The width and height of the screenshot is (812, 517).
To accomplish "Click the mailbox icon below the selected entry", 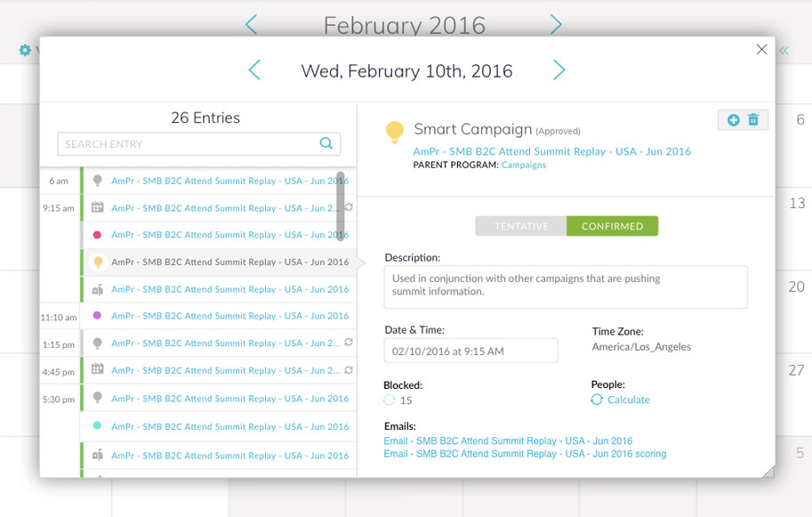I will click(x=98, y=289).
